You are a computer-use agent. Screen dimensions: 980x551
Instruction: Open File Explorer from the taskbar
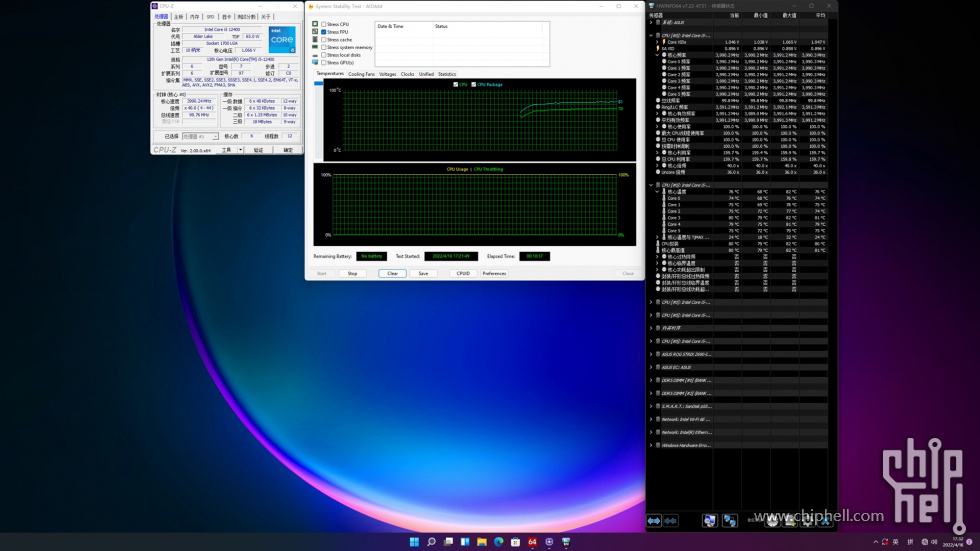(x=482, y=542)
